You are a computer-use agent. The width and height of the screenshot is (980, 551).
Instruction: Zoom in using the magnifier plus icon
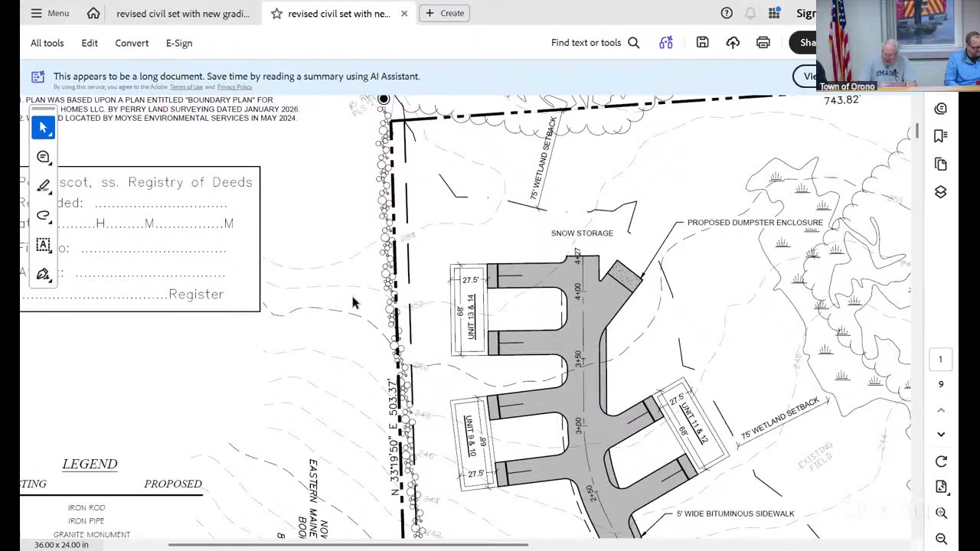click(x=941, y=513)
